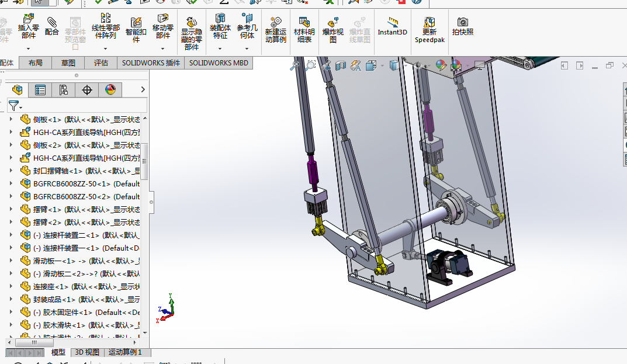Click Edit Appearance color-ball icon in view toolbar
627x364 pixels.
coord(441,65)
